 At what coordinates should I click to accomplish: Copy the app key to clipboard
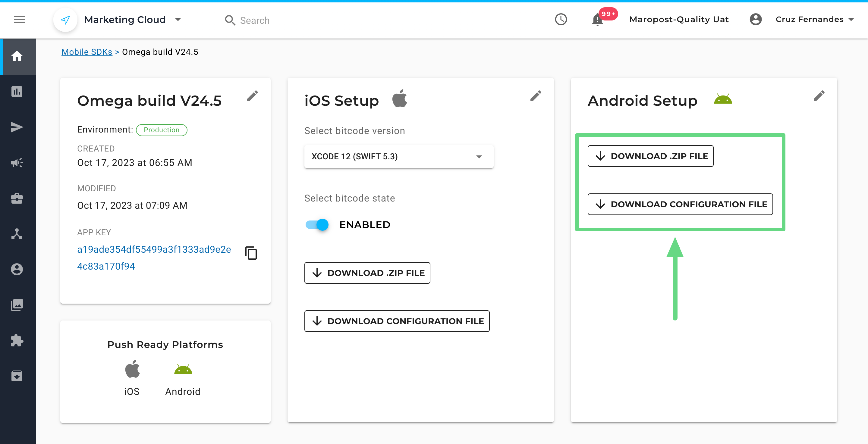251,253
